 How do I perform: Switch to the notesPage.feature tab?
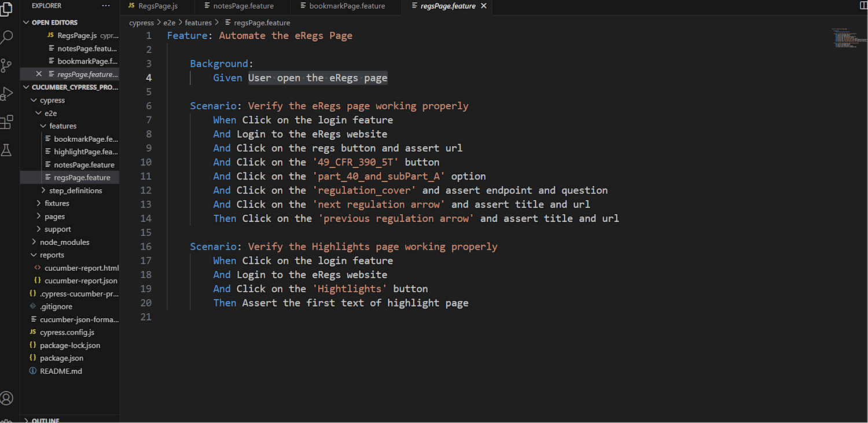243,6
